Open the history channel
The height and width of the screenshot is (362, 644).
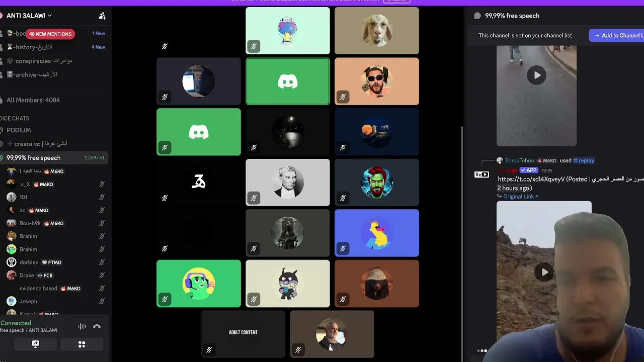point(33,47)
